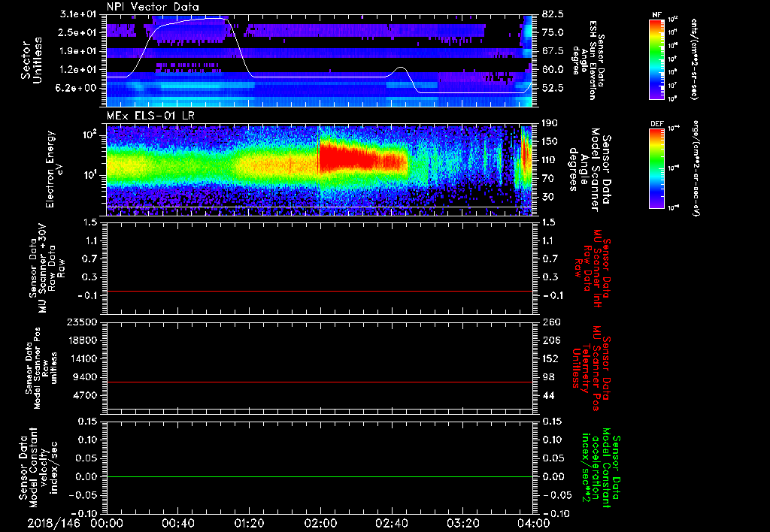Click the '44' telemetry position tick

(x=548, y=395)
